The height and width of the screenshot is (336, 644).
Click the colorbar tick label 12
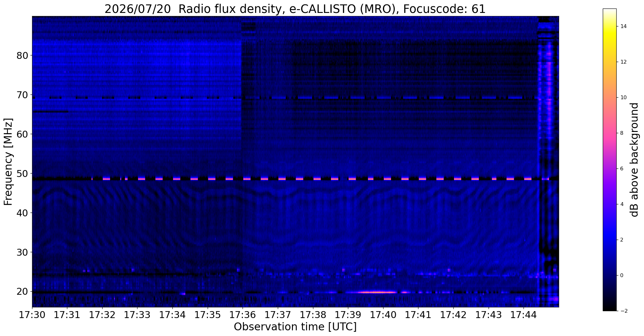point(623,62)
